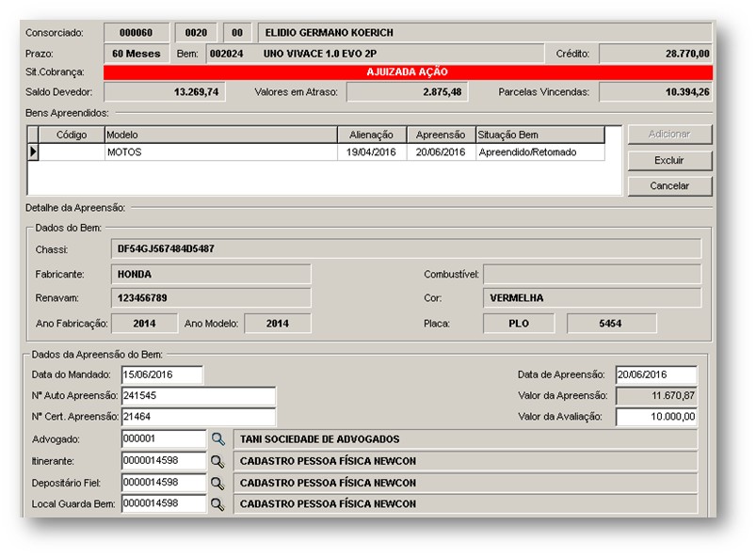Sort by the Situação Bem column header
Viewport: 756px width, 557px height.
(x=540, y=135)
